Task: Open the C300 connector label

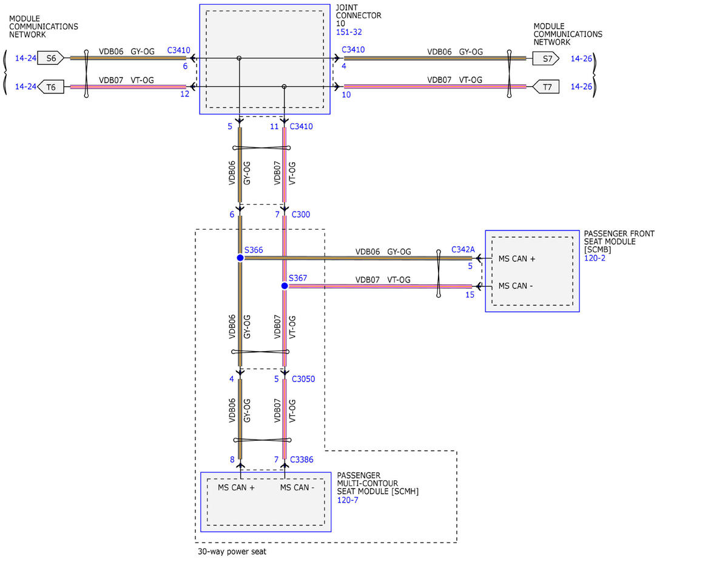Action: 301,215
